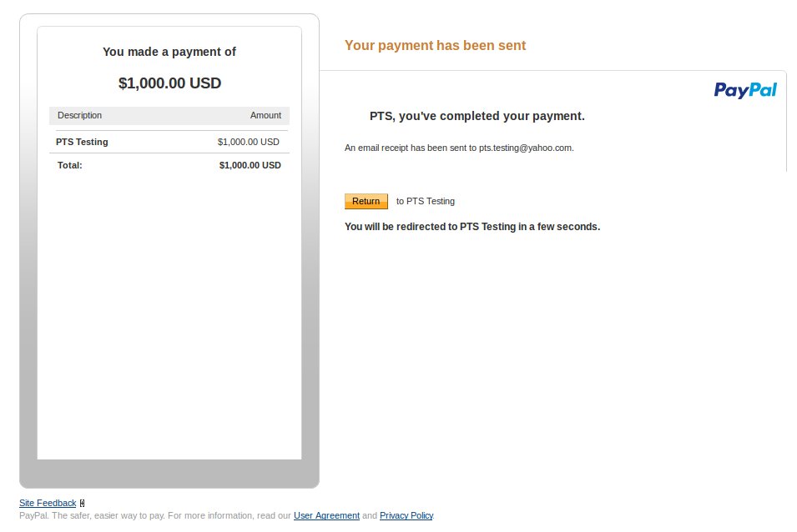Screen dimensions: 797x532
Task: Open the Privacy Policy link
Action: 406,515
